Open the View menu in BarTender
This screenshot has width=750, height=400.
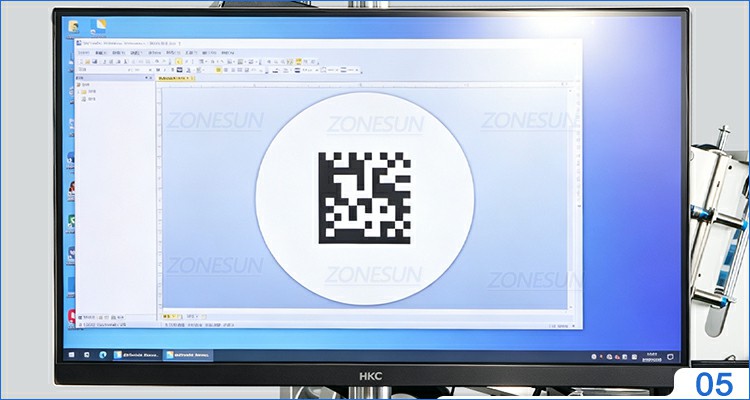tap(118, 53)
